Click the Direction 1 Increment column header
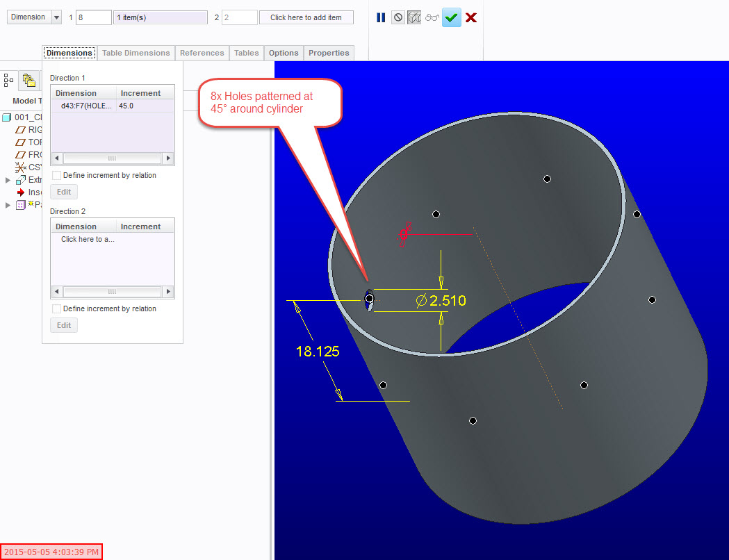Image resolution: width=729 pixels, height=560 pixels. tap(145, 93)
